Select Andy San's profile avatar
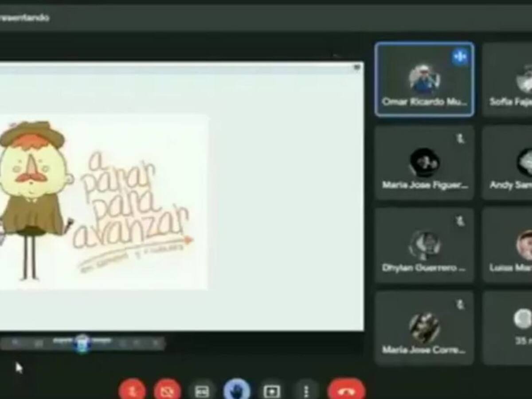The width and height of the screenshot is (532, 399). coord(524,162)
